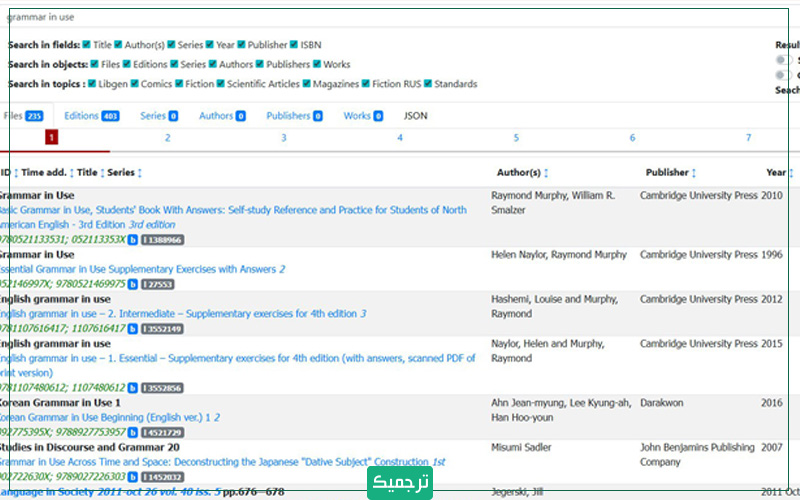The image size is (800, 500).
Task: Select the first Results radio button
Action: click(x=780, y=60)
